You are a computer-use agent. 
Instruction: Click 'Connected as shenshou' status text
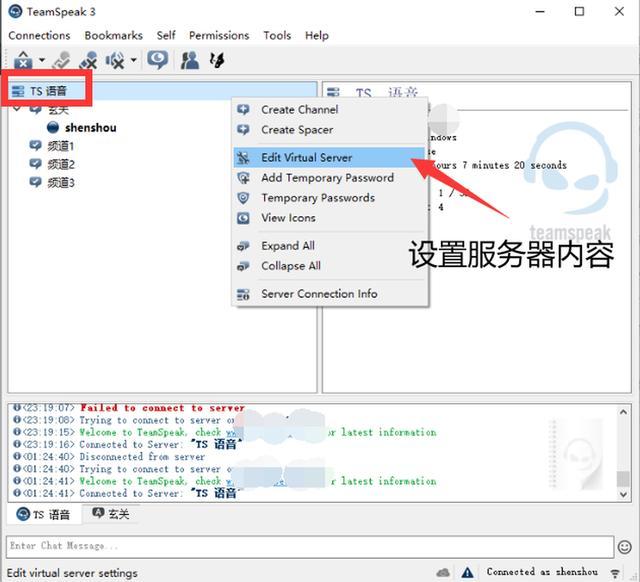(x=542, y=572)
